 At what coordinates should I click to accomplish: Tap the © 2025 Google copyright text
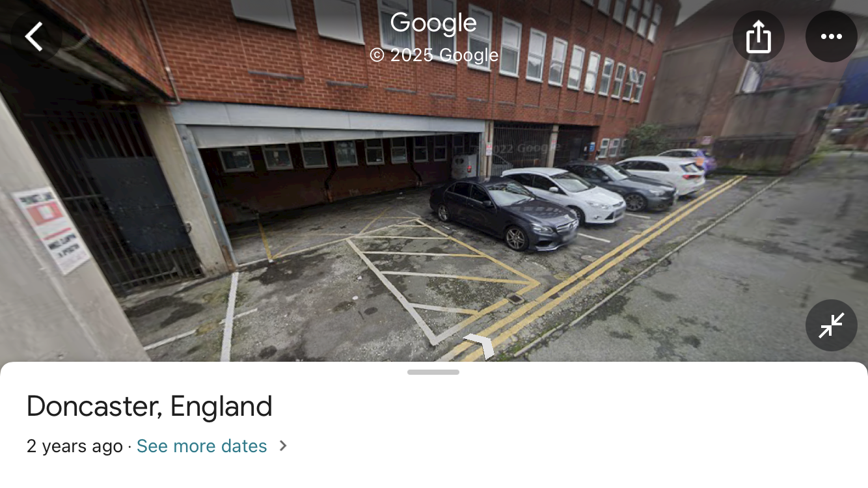point(434,55)
